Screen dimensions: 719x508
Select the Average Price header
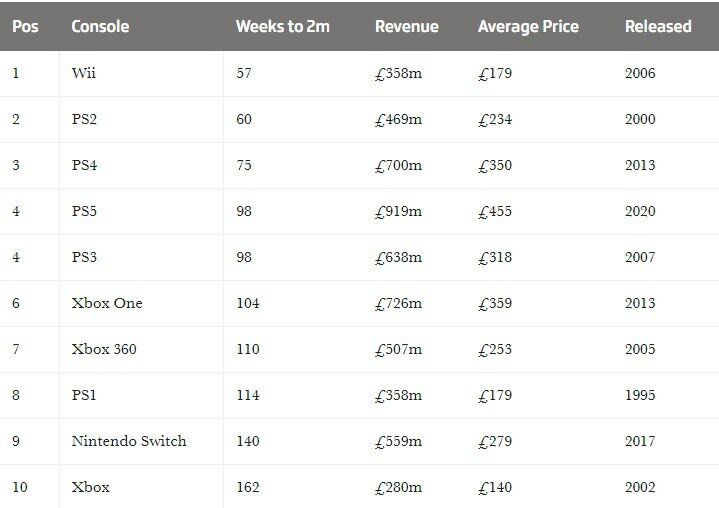pos(528,27)
